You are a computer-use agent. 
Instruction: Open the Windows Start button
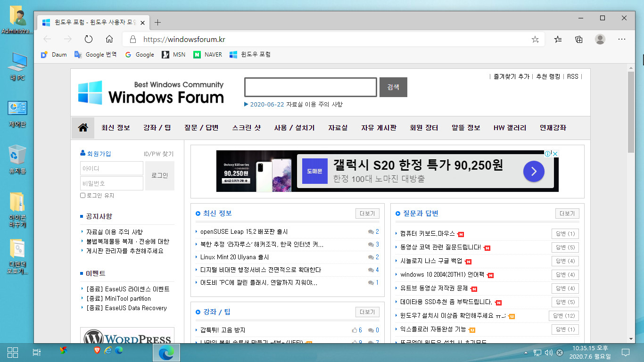[x=13, y=352]
